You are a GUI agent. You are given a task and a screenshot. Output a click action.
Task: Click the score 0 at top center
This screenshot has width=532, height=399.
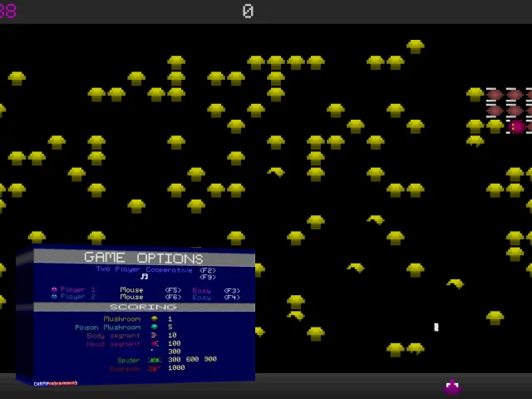click(248, 11)
